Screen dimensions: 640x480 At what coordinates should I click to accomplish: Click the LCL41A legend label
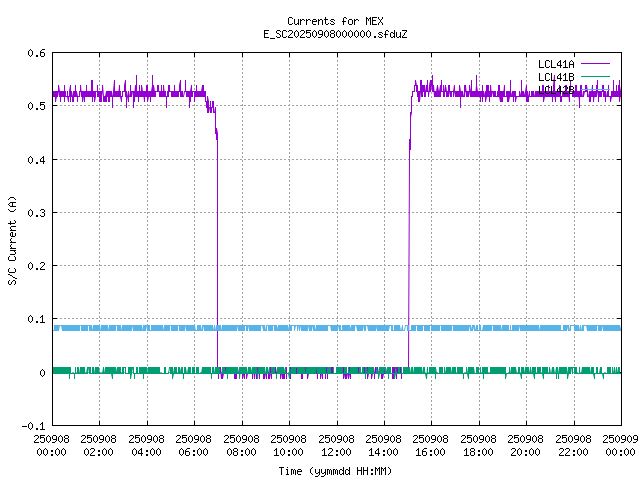click(555, 64)
